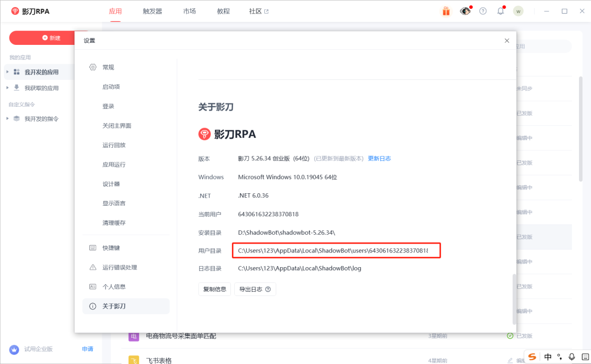Select 启动项 in settings menu
The width and height of the screenshot is (591, 364).
(111, 86)
